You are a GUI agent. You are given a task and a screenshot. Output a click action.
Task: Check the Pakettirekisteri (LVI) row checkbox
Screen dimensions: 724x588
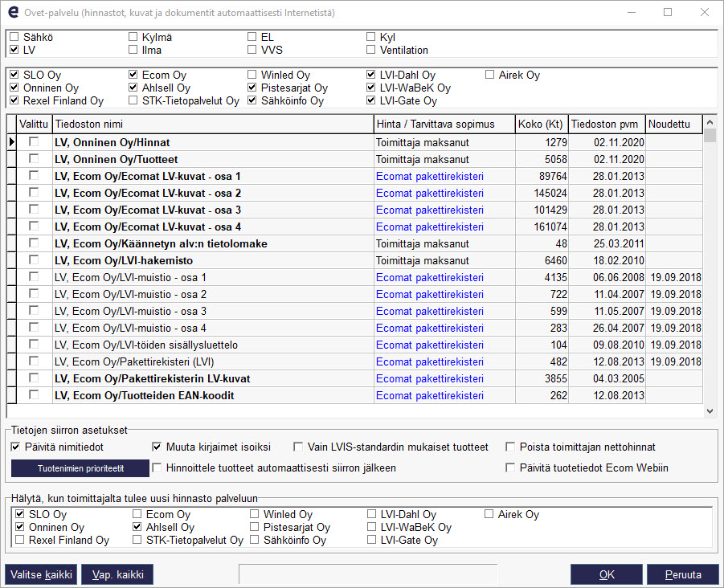click(34, 361)
